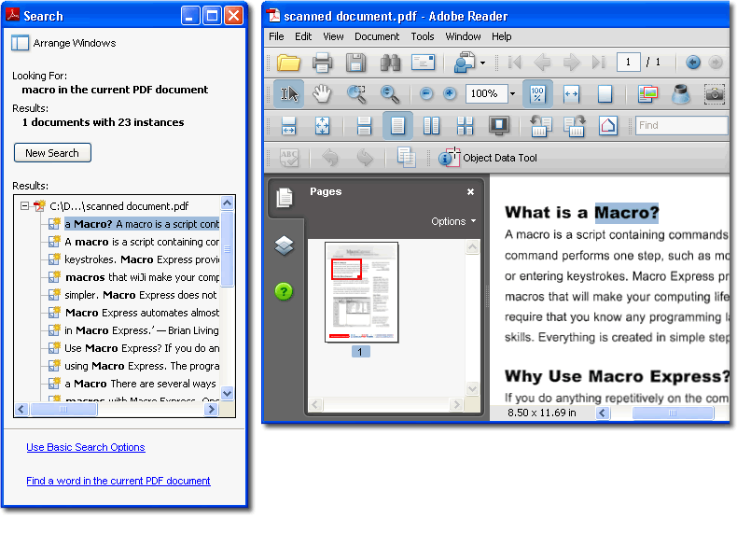
Task: Click the Email envelope icon
Action: 423,63
